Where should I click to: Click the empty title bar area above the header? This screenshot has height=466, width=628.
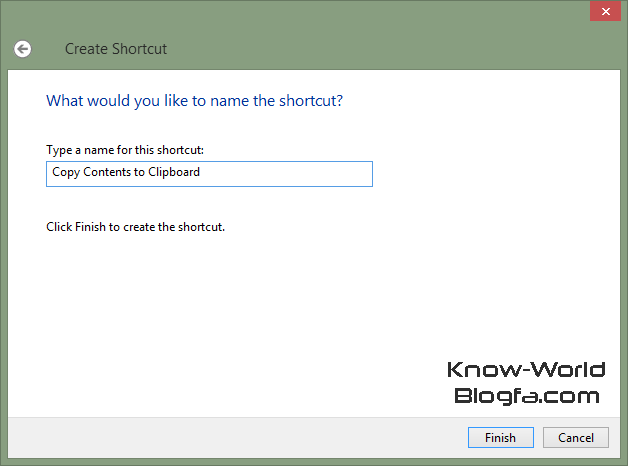[300, 14]
